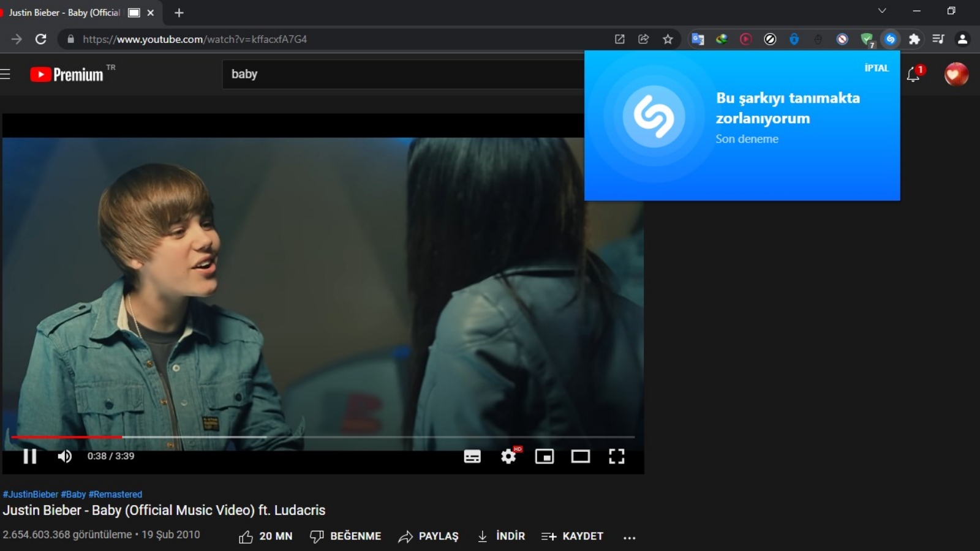Click the Shazam extension icon
Screen dimensions: 980x551
click(x=890, y=39)
